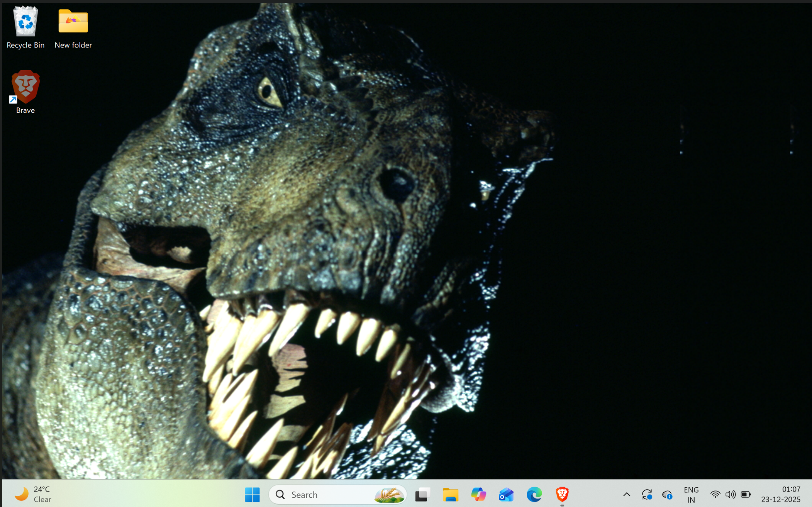Screen dimensions: 812x507
Task: Open Task View from the taskbar
Action: 422,494
